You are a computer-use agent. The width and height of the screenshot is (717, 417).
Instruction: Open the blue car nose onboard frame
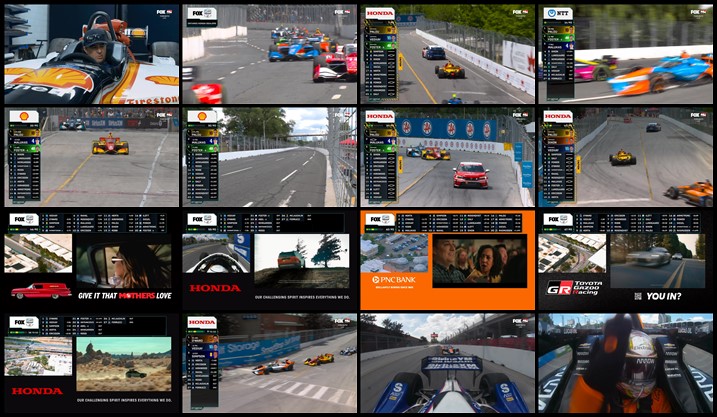click(x=447, y=363)
